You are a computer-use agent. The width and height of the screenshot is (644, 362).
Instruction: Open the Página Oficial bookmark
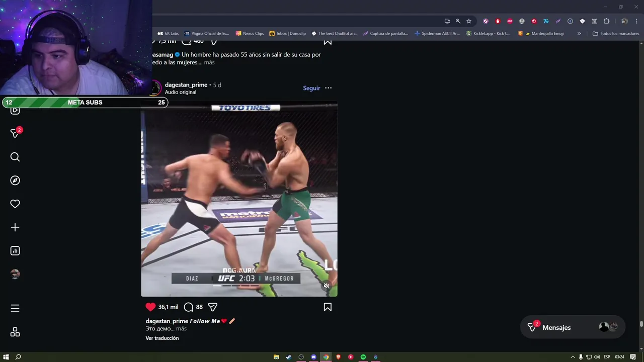pos(206,34)
